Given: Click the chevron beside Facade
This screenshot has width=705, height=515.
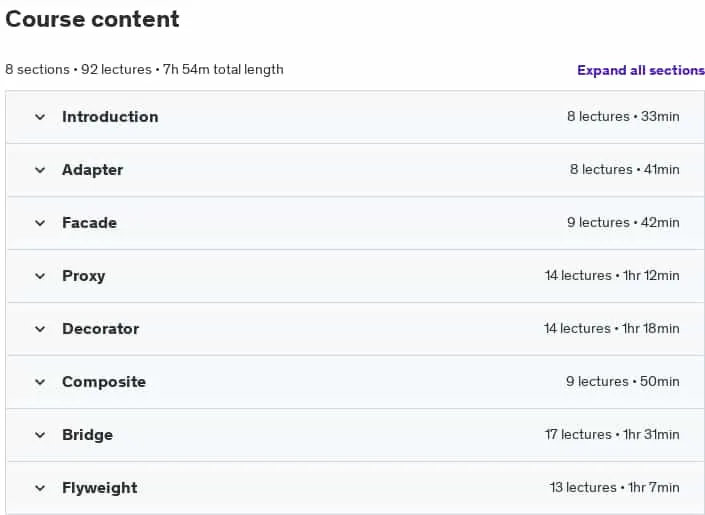Looking at the screenshot, I should click(40, 224).
